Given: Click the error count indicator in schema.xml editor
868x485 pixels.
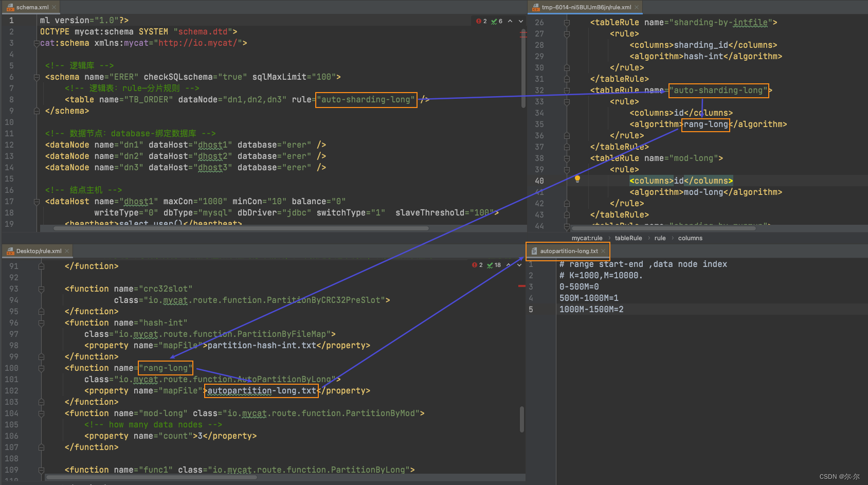Looking at the screenshot, I should (481, 21).
